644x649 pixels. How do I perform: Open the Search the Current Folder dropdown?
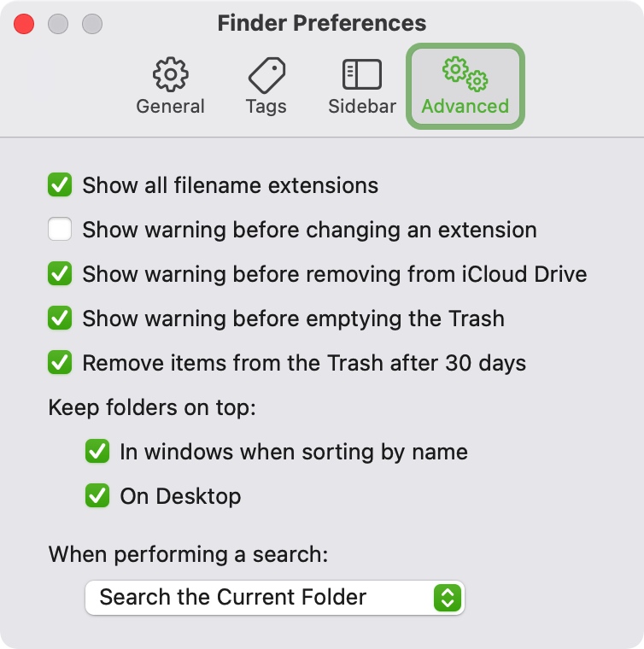pyautogui.click(x=275, y=597)
